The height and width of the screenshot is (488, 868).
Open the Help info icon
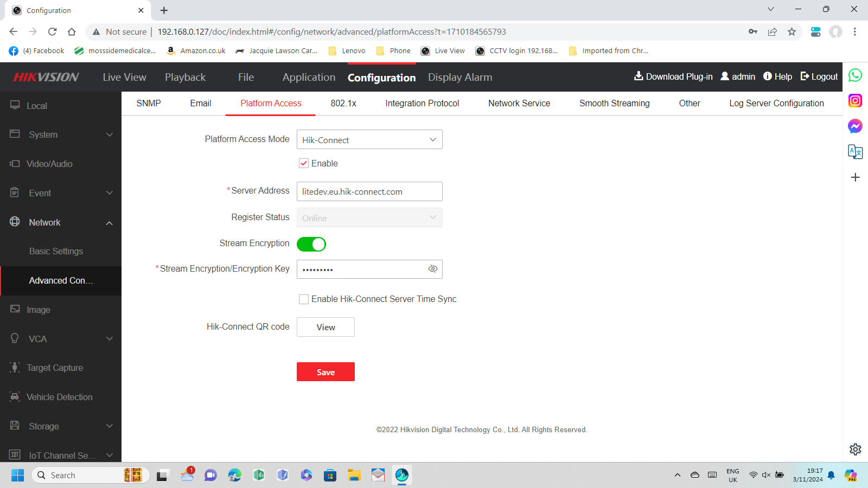(768, 76)
